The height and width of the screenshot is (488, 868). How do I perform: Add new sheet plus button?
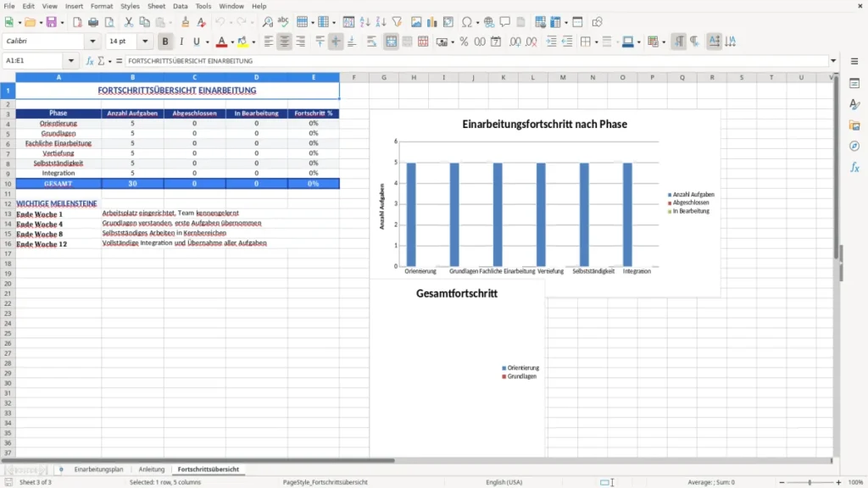(x=61, y=469)
